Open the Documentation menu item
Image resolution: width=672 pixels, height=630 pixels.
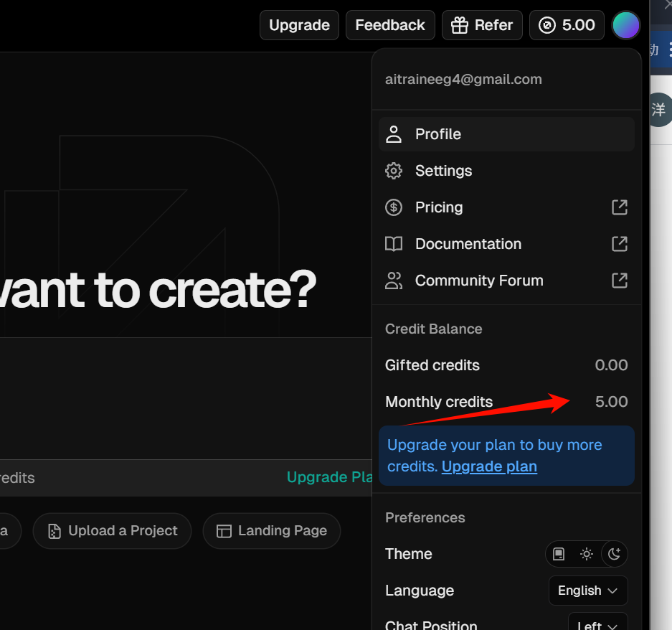coord(506,244)
